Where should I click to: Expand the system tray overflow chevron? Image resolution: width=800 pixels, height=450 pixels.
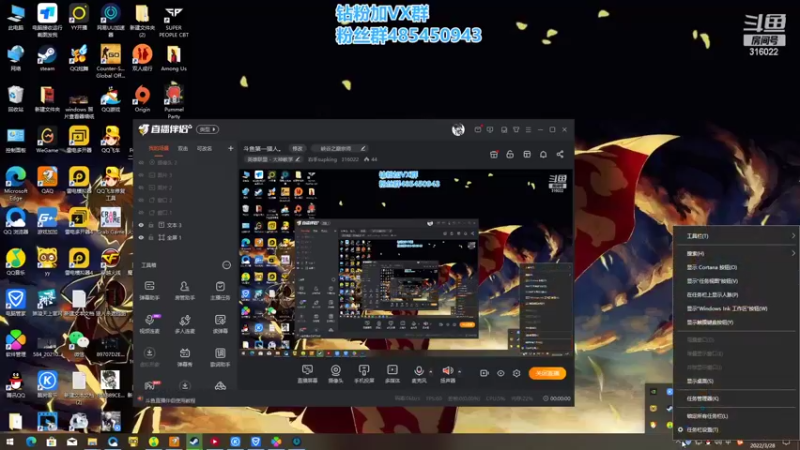coord(678,443)
